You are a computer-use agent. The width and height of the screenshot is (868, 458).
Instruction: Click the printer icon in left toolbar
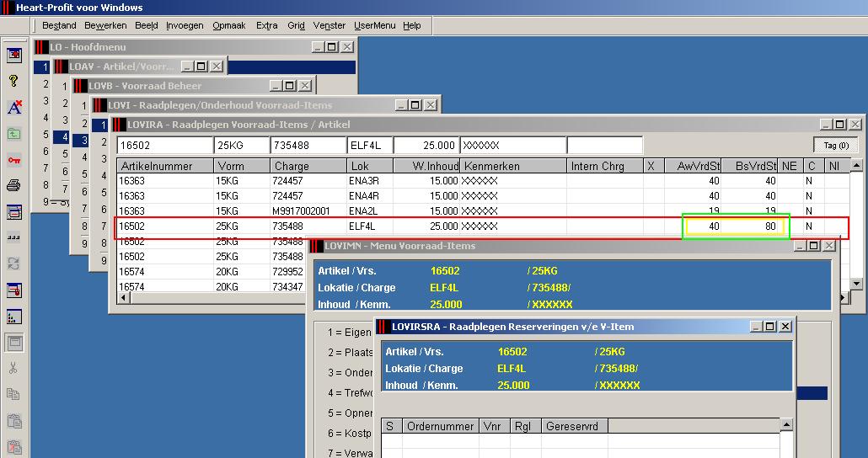14,186
